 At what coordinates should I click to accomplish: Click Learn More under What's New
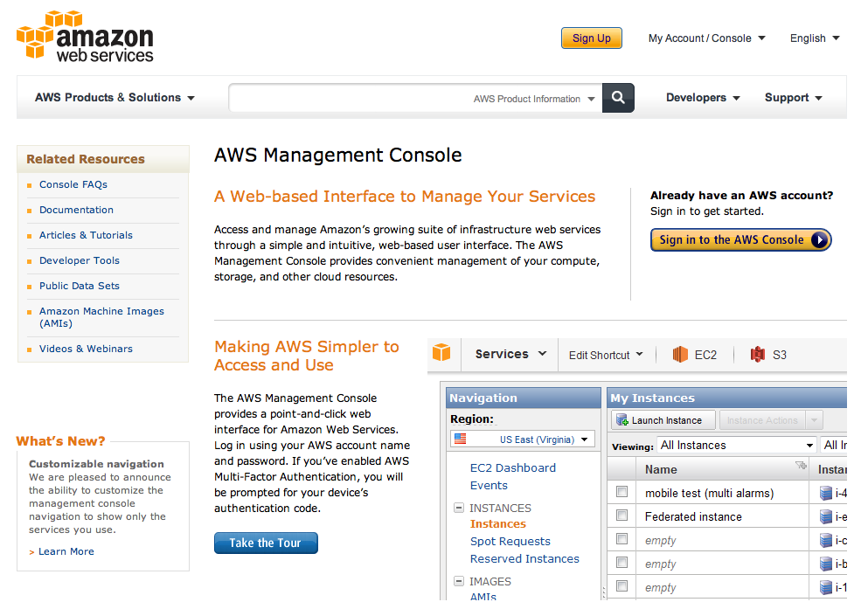tap(66, 551)
